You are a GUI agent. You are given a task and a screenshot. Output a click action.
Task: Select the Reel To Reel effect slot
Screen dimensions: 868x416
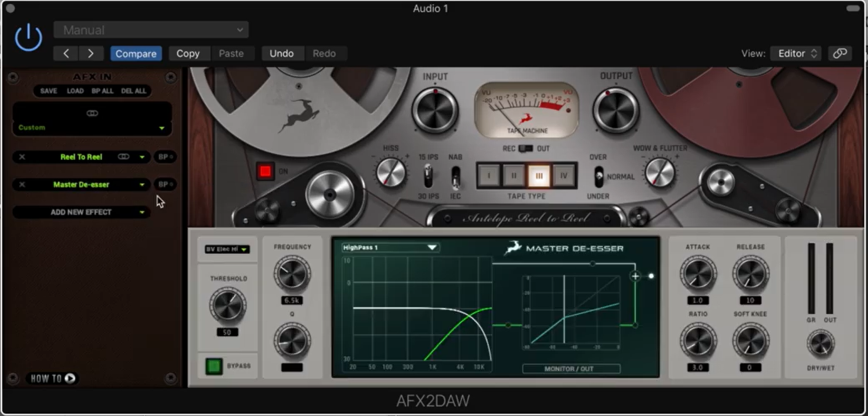(81, 157)
